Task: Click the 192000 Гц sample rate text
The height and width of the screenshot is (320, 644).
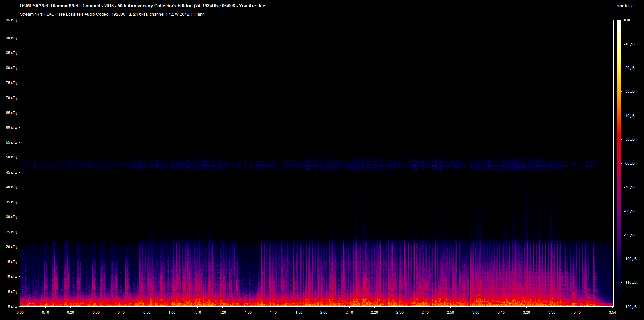Action: (122, 14)
